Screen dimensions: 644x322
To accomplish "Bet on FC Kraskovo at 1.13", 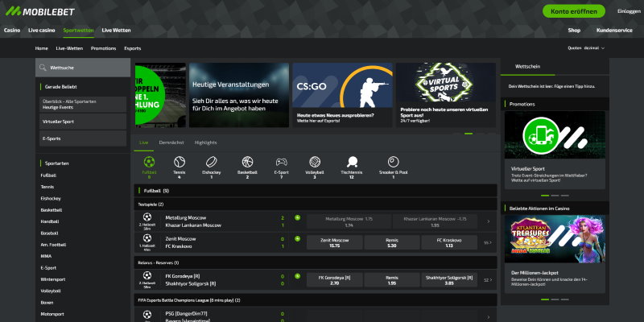I will pos(449,242).
